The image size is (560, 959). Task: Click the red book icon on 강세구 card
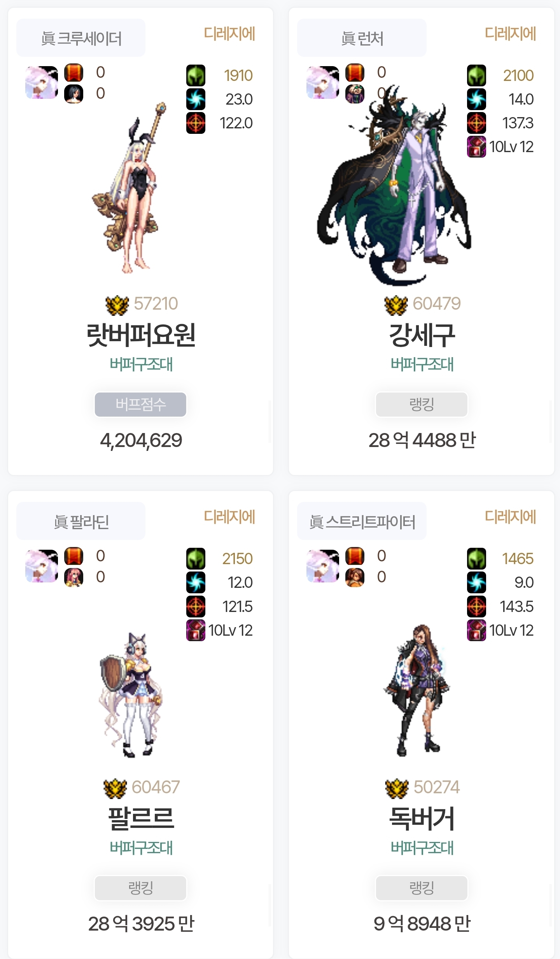click(x=355, y=73)
